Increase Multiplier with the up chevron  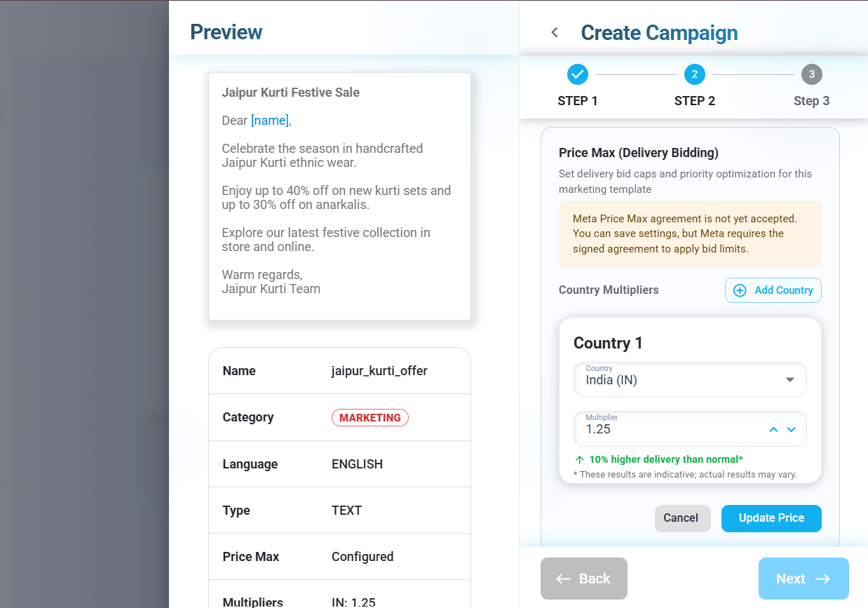(x=773, y=429)
